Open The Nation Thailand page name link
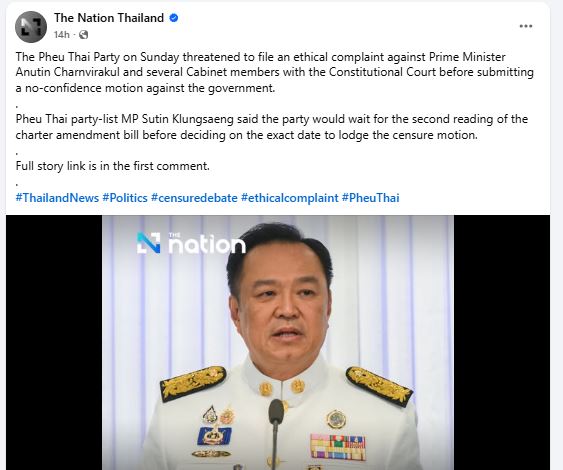563x470 pixels. click(x=109, y=18)
